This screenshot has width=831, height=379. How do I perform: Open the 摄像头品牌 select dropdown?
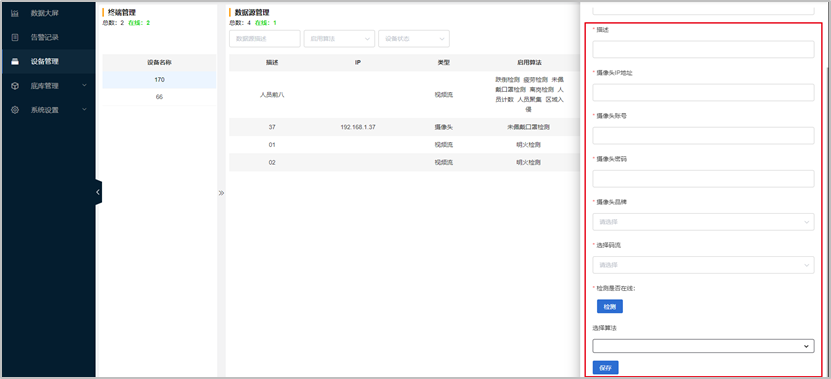[x=703, y=222]
